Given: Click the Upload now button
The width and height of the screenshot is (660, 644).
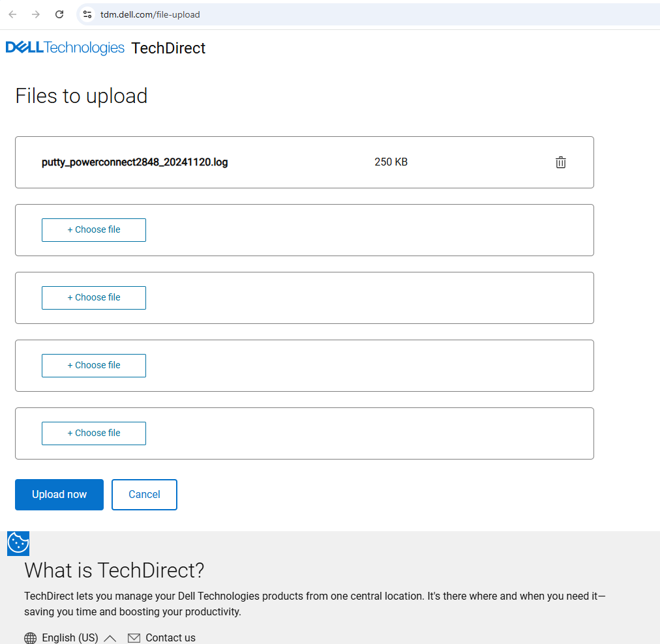Looking at the screenshot, I should pyautogui.click(x=59, y=495).
